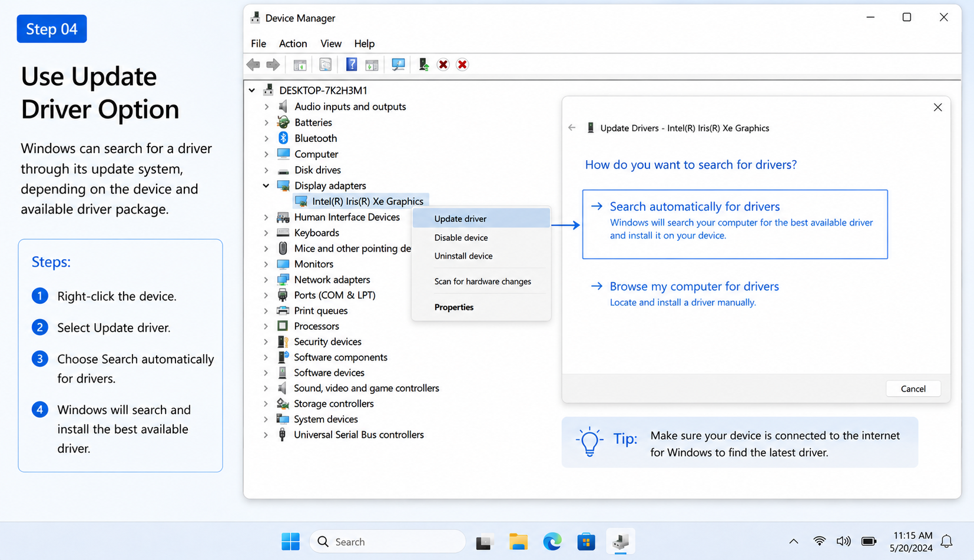Choose Properties in context menu
The height and width of the screenshot is (560, 974).
(x=481, y=307)
